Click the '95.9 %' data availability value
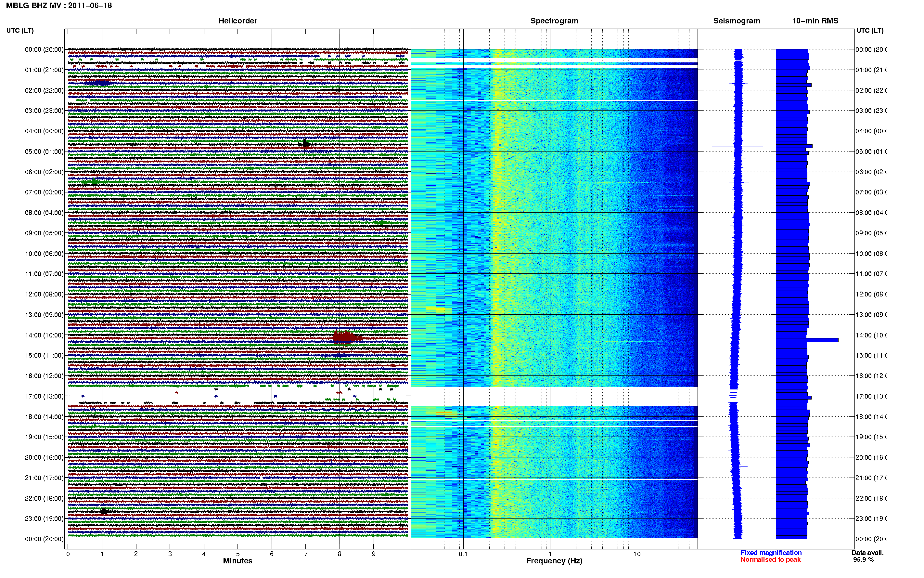Image resolution: width=924 pixels, height=578 pixels. click(x=863, y=560)
